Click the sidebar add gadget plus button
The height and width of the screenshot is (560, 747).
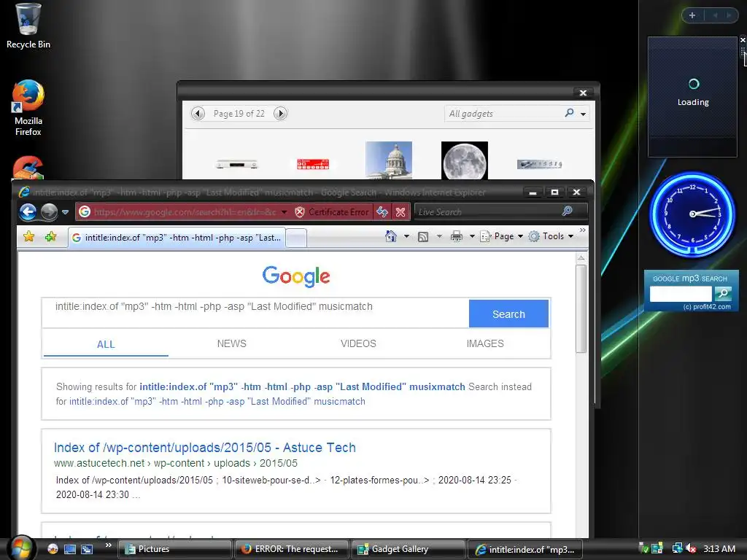coord(692,15)
